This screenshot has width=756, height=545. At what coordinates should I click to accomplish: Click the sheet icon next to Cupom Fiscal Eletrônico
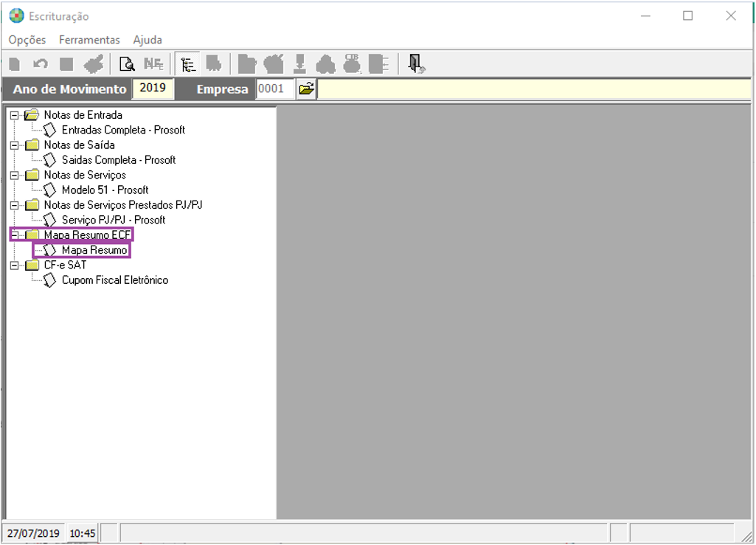point(49,280)
